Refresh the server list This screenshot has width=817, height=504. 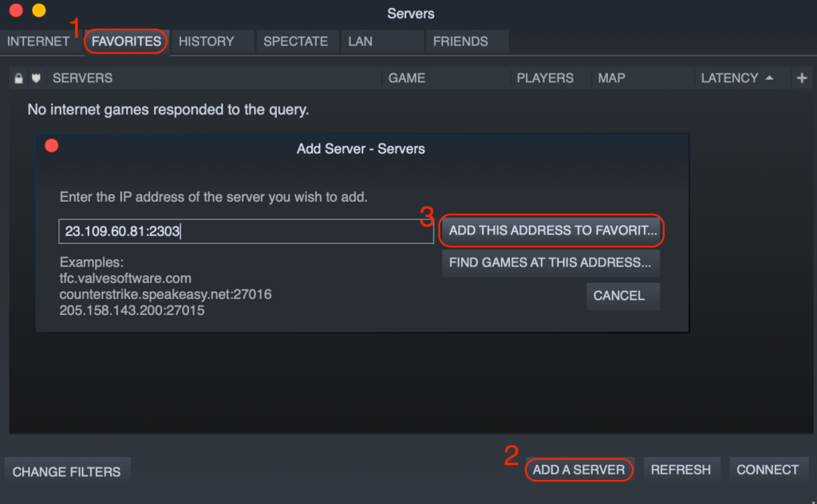tap(682, 469)
